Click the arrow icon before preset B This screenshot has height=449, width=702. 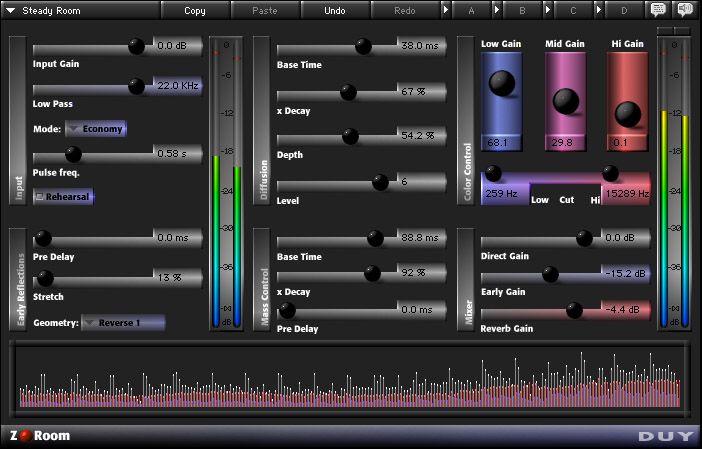coord(497,10)
